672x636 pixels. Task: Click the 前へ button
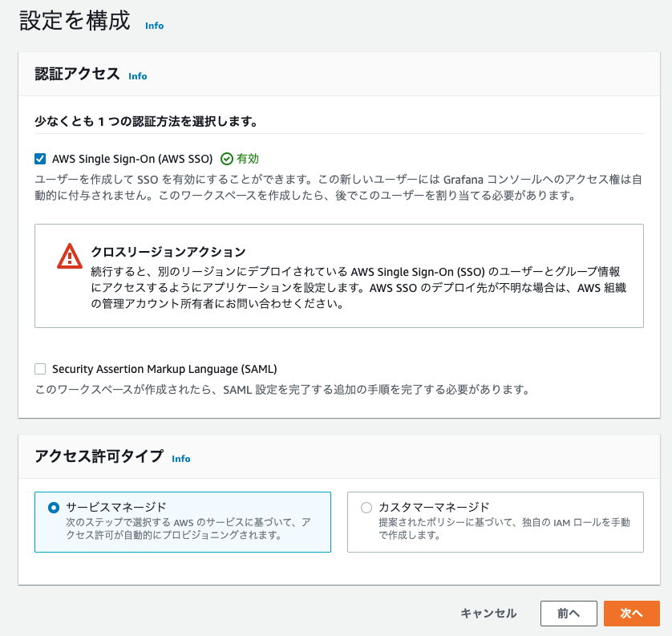[x=569, y=613]
